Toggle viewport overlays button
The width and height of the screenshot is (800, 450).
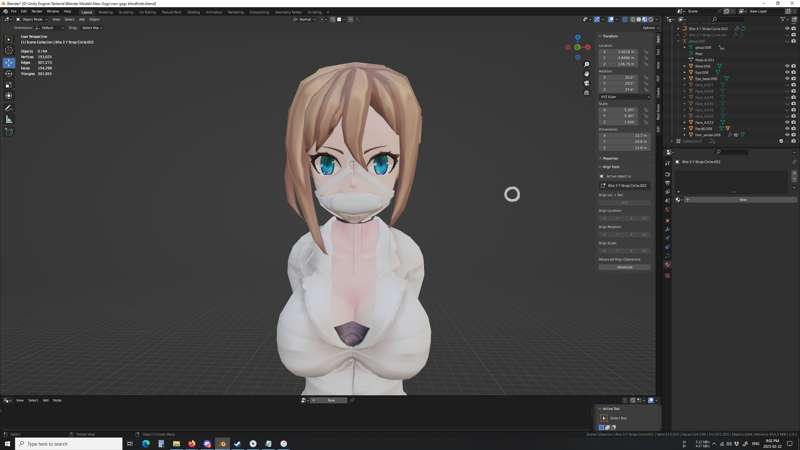click(611, 19)
